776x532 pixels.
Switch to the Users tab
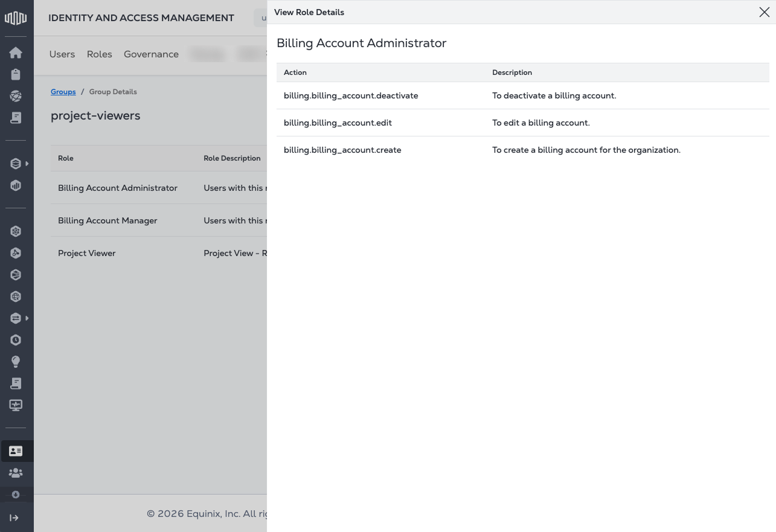(x=62, y=54)
